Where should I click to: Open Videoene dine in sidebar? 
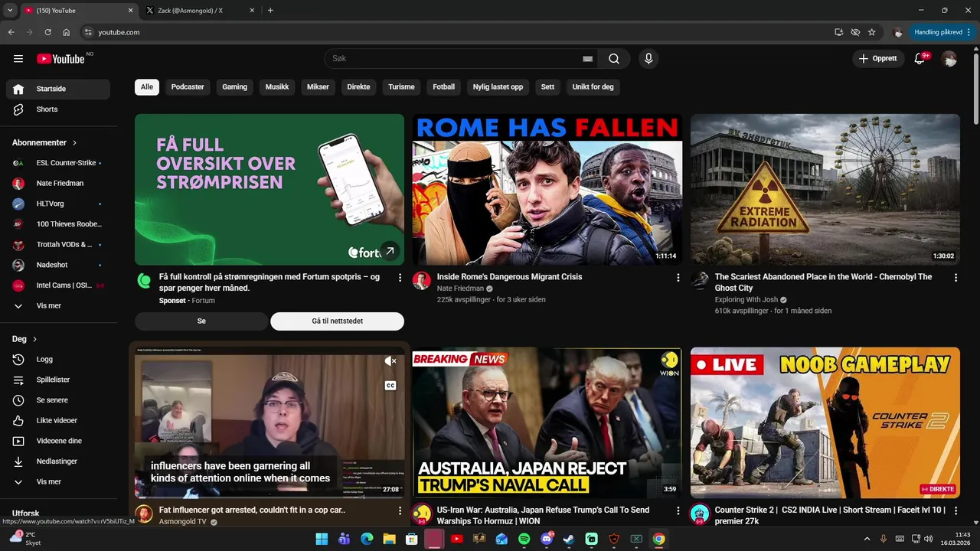click(58, 441)
